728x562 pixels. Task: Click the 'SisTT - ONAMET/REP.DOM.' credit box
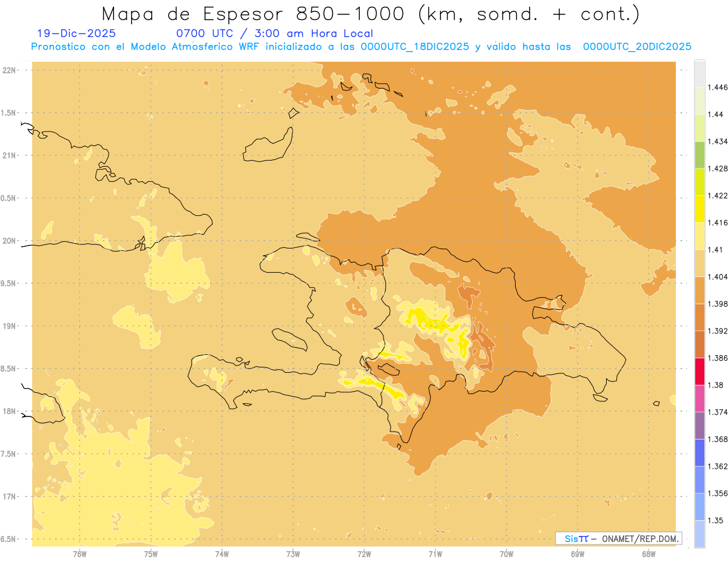point(619,538)
